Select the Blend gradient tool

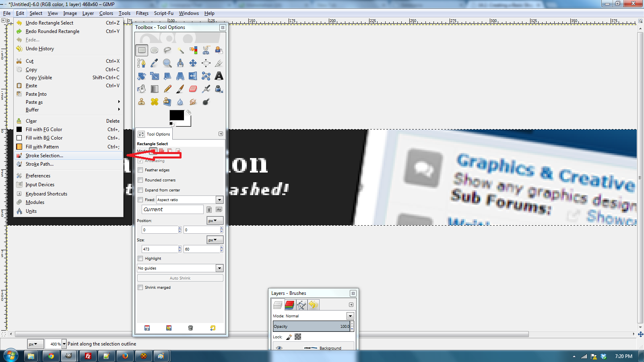[x=155, y=89]
